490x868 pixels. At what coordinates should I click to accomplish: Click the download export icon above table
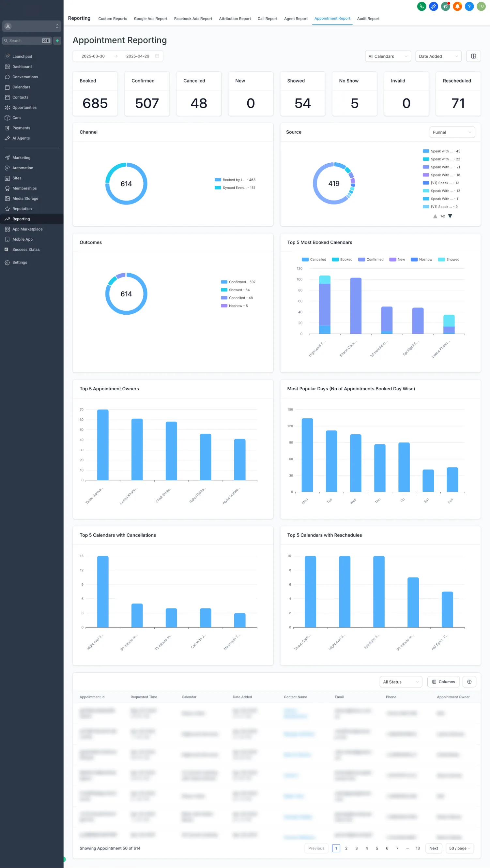pos(469,682)
